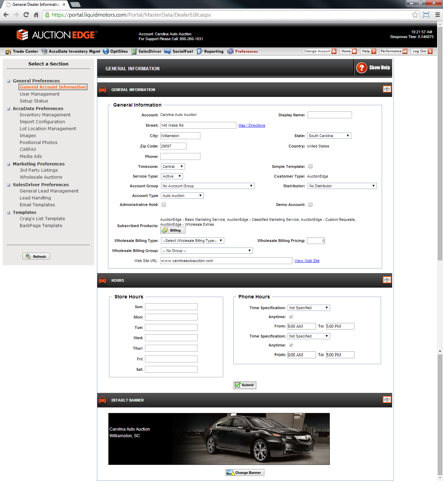The height and width of the screenshot is (504, 443).
Task: Toggle the first Anytime checkbox
Action: 291,317
